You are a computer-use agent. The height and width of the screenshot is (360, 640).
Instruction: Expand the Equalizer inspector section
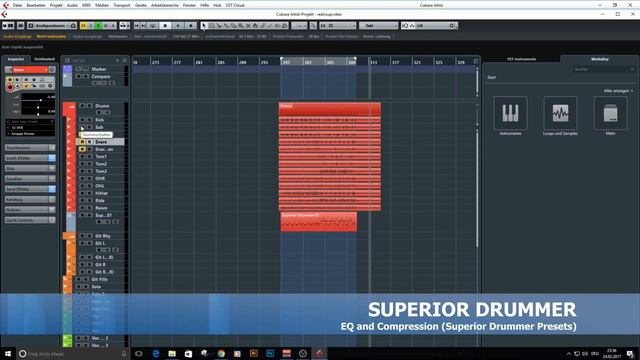(x=30, y=179)
